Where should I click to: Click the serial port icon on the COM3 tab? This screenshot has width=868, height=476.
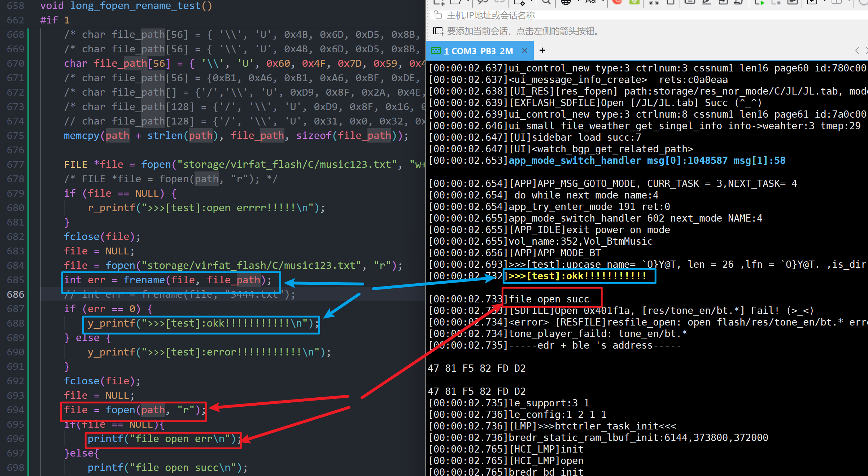click(436, 51)
